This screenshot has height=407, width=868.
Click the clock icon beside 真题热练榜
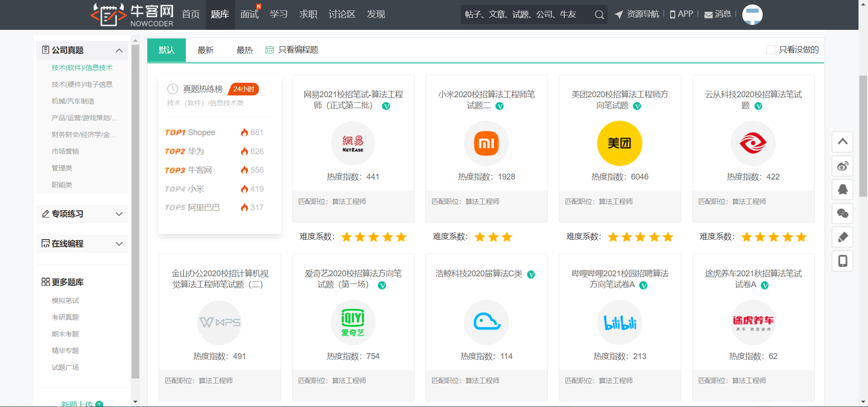(172, 89)
